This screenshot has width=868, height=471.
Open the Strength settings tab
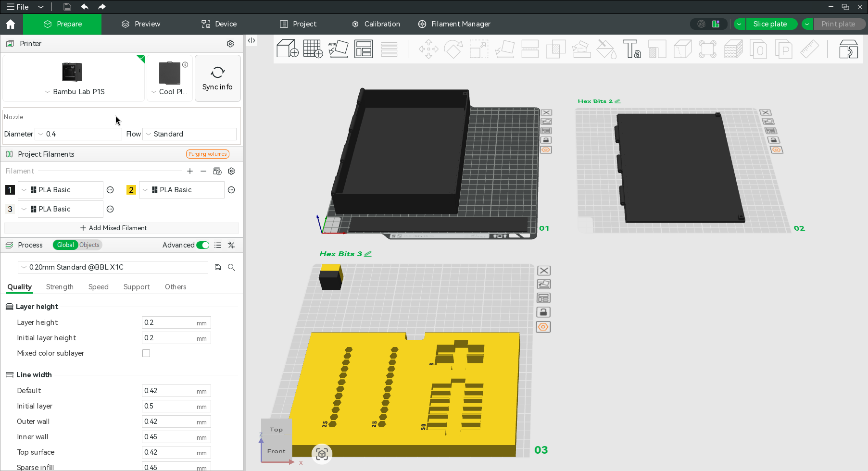(x=60, y=287)
